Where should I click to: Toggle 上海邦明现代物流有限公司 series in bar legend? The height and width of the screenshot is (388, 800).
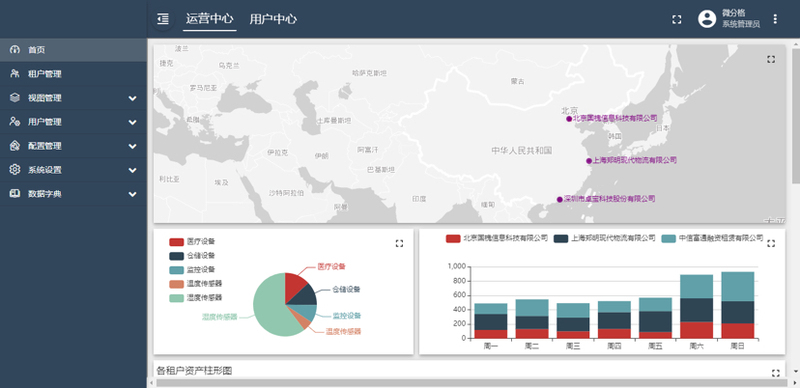tap(605, 238)
